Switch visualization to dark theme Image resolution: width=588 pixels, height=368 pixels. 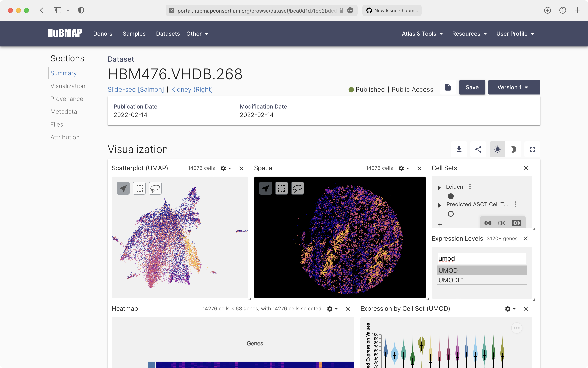coord(513,149)
